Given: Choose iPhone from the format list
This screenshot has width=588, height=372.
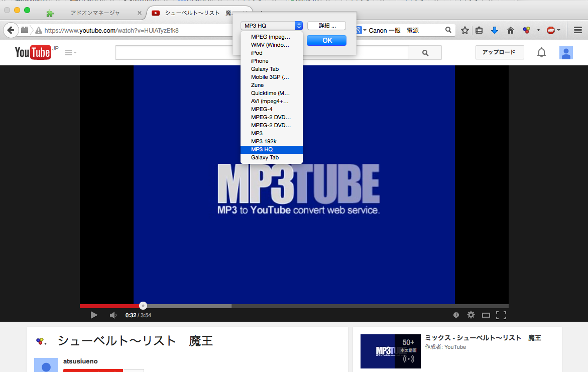Looking at the screenshot, I should coord(272,61).
